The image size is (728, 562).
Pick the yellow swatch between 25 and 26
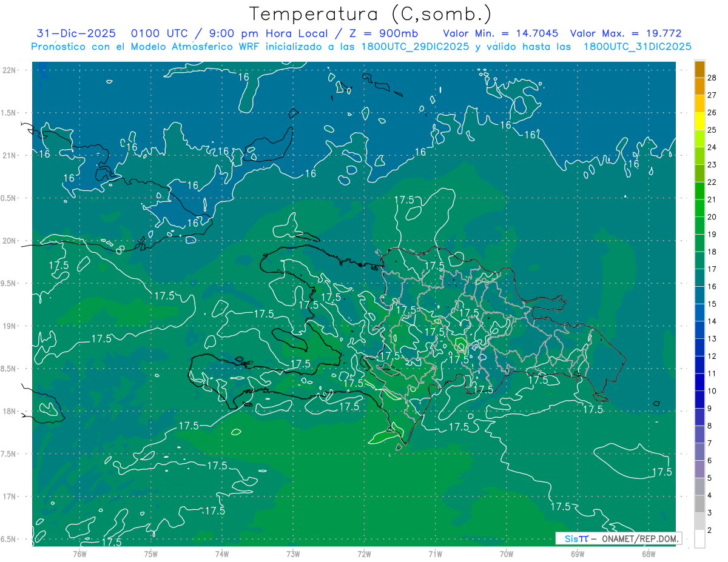pos(699,121)
